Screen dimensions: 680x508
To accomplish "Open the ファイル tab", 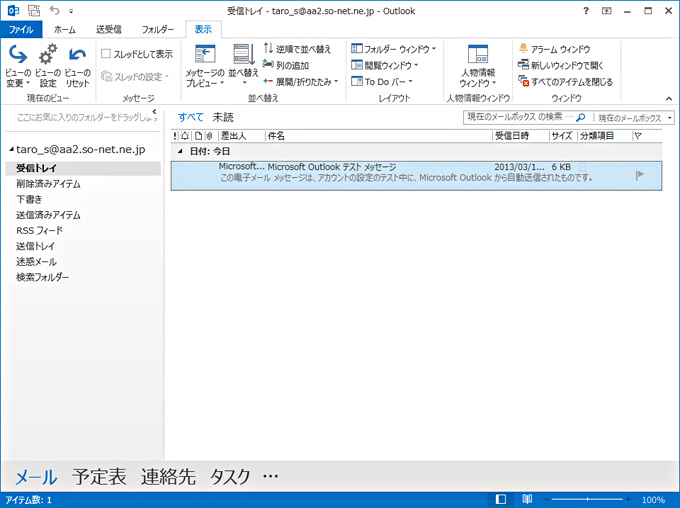I will coord(20,30).
